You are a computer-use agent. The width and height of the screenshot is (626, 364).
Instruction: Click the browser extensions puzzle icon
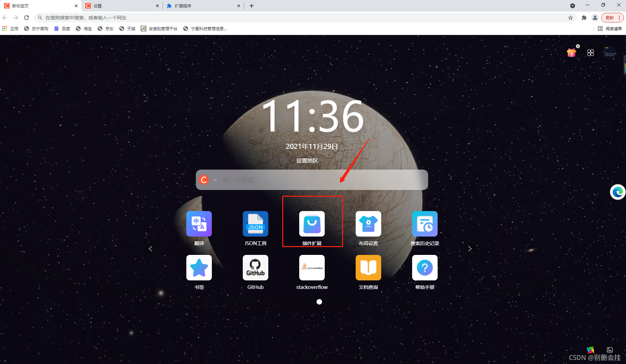(x=584, y=18)
